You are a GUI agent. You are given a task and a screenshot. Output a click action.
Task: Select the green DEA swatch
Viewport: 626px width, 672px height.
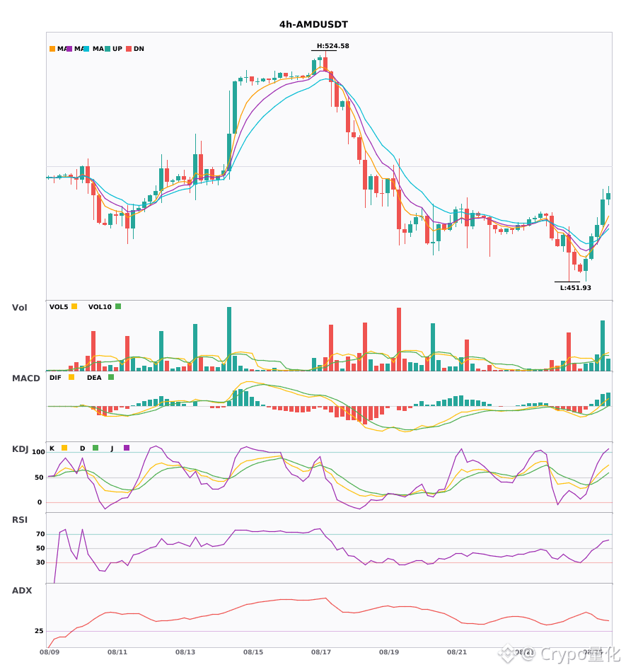(111, 377)
